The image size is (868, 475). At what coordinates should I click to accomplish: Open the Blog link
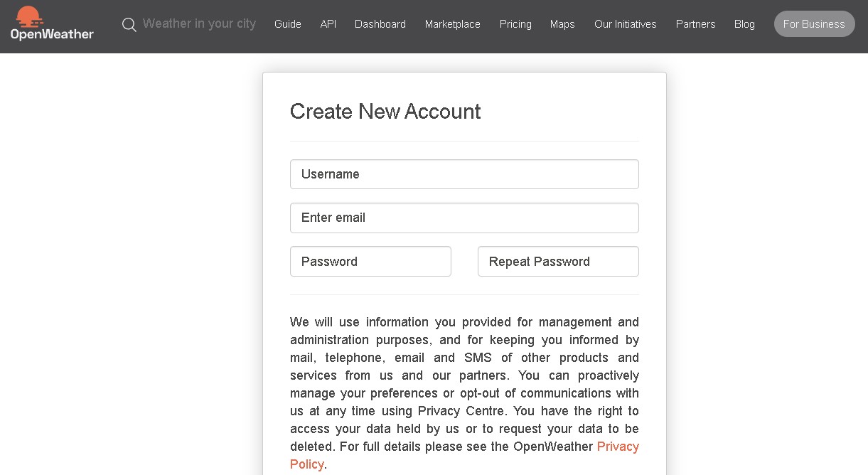[x=744, y=24]
